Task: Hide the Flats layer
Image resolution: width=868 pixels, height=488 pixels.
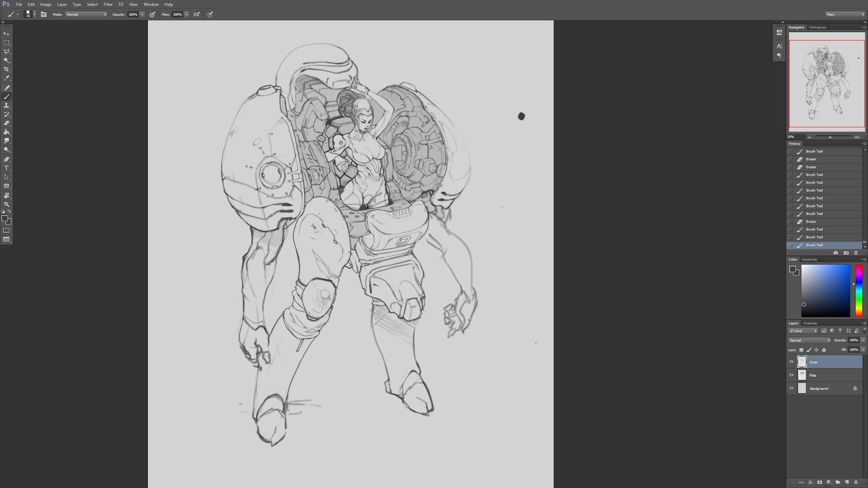Action: click(x=791, y=375)
